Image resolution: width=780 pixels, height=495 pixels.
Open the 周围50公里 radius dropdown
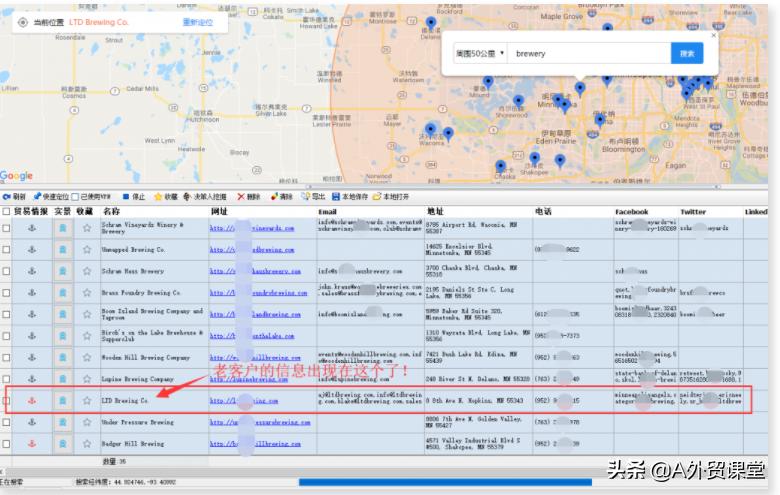480,53
